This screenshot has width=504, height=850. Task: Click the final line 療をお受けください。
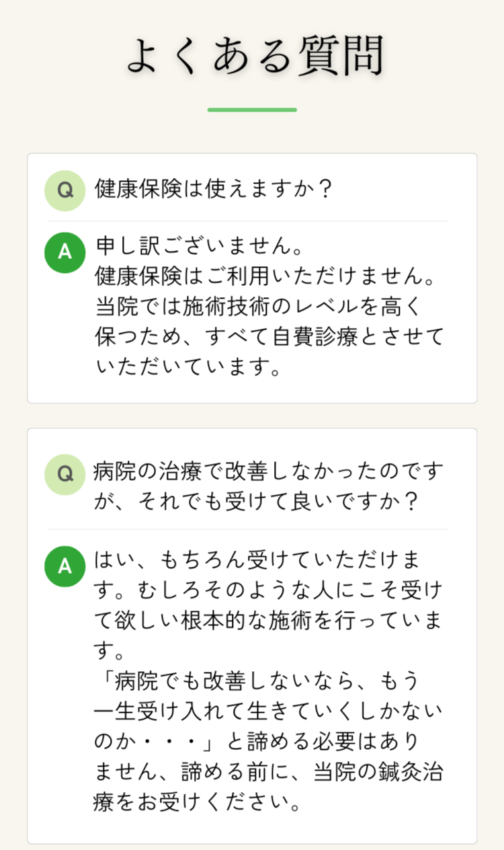[196, 803]
